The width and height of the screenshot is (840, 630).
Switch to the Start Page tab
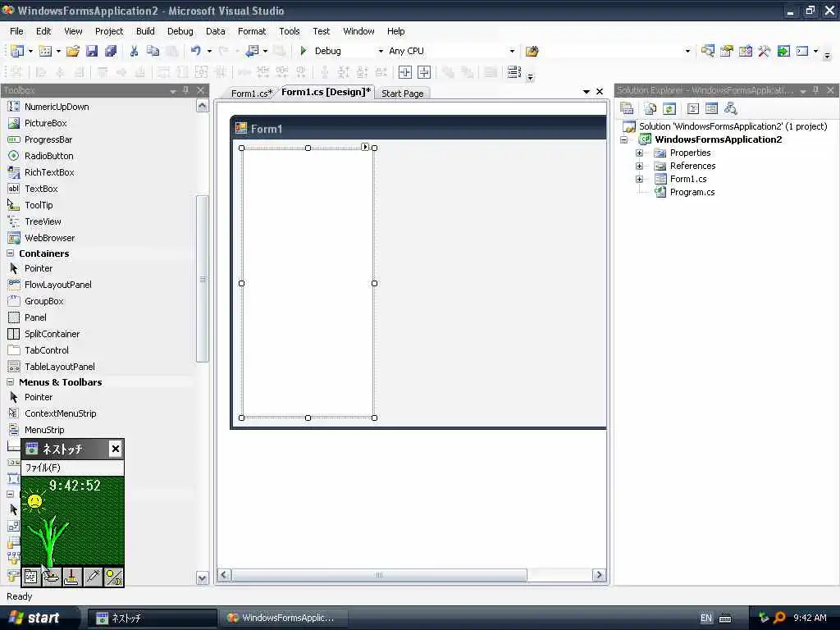coord(402,94)
